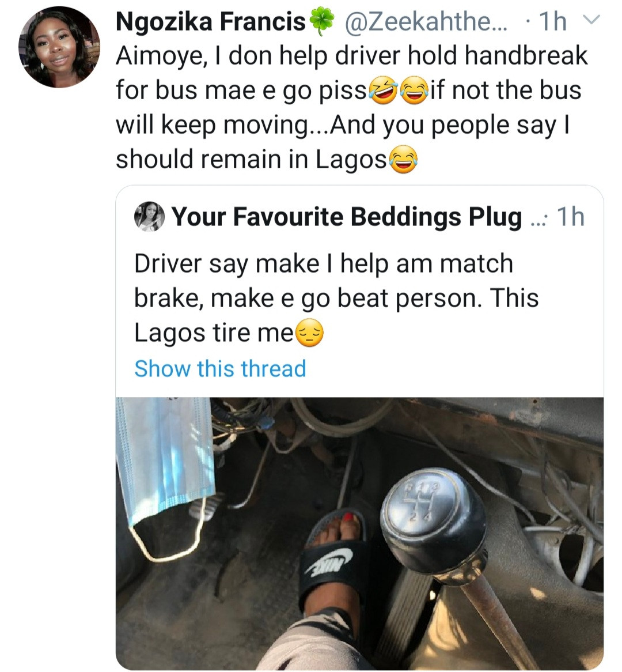Click the tears-of-joy emoji before 'if not'
622x672 pixels.
[x=413, y=90]
